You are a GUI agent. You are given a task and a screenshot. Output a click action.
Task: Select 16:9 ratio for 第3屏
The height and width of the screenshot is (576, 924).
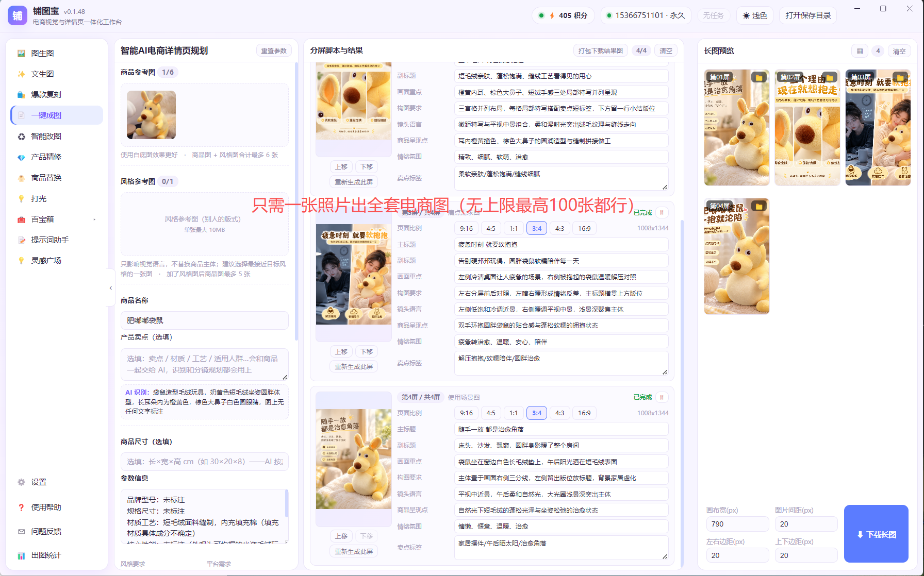pyautogui.click(x=584, y=228)
